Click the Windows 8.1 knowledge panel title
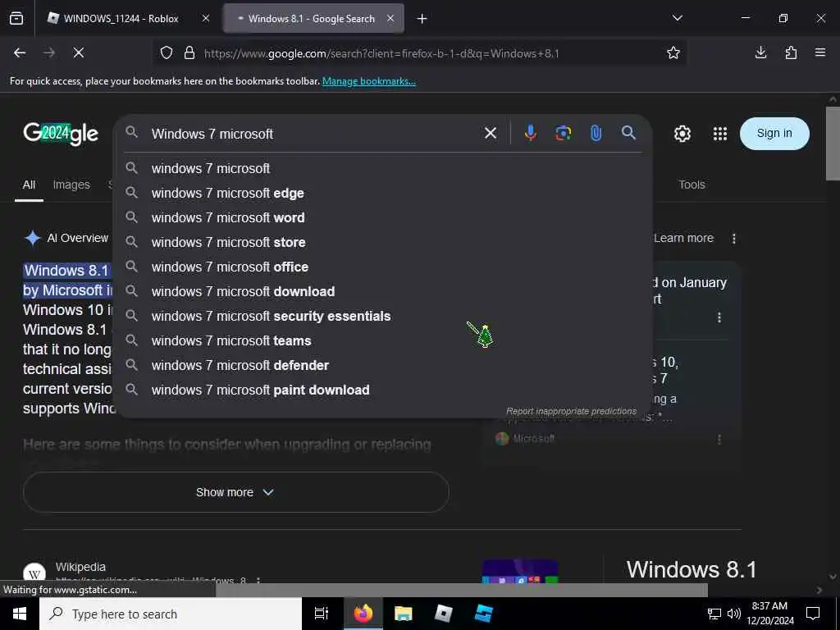The image size is (840, 630). (692, 569)
